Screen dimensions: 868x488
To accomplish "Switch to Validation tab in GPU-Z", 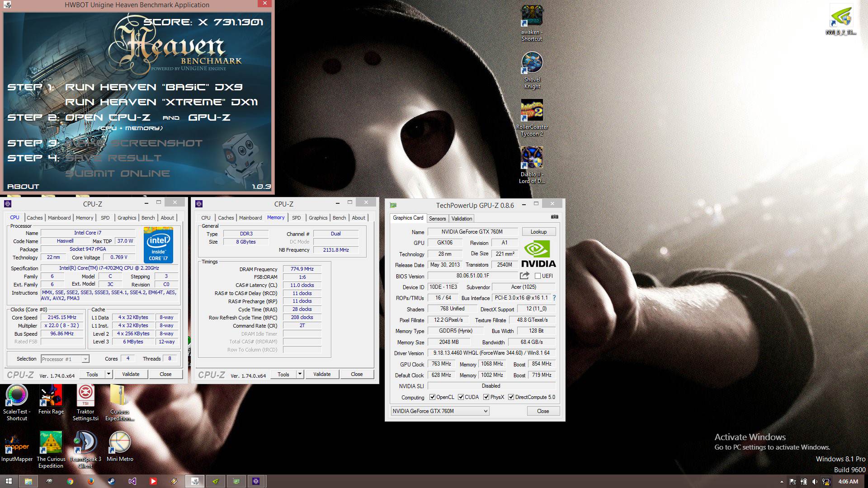I will coord(462,219).
